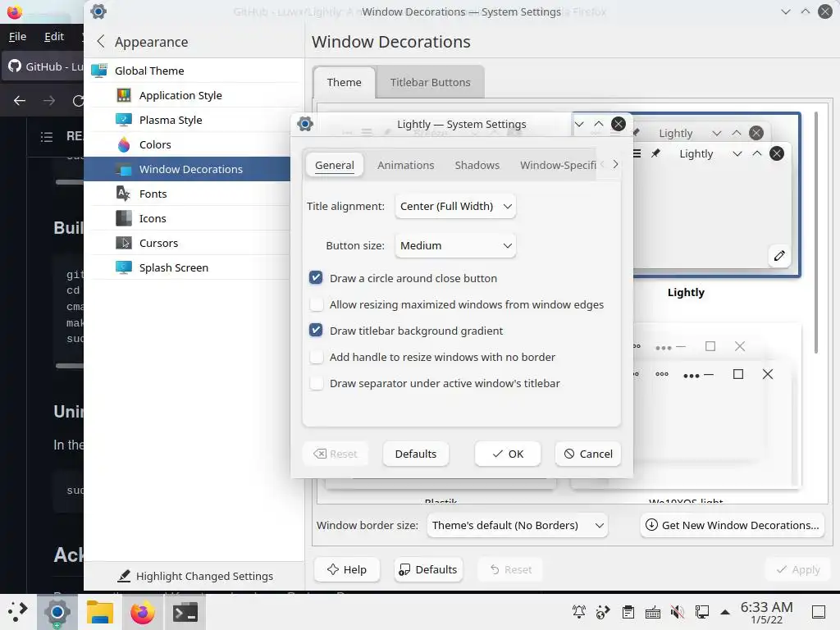Image resolution: width=840 pixels, height=630 pixels.
Task: Toggle Draw titlebar background gradient checkbox
Action: point(316,330)
